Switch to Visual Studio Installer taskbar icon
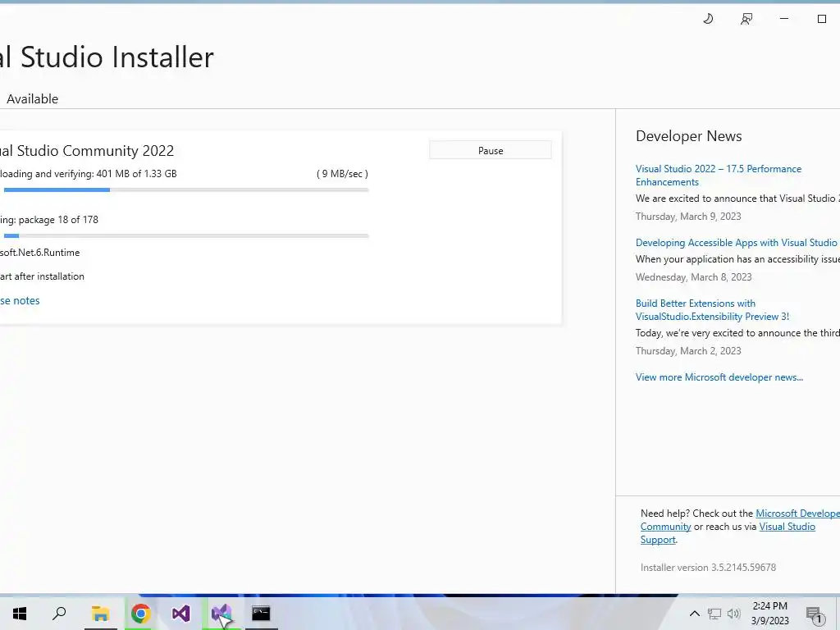The height and width of the screenshot is (630, 840). [x=221, y=614]
